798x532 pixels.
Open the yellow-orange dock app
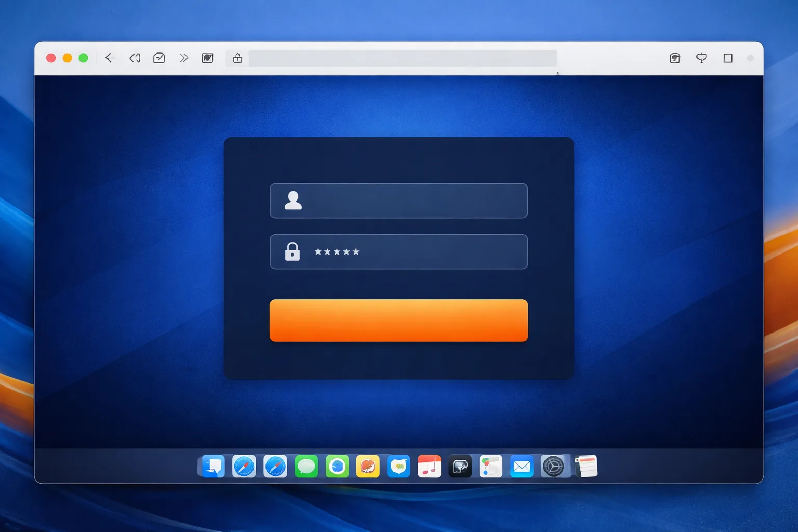point(368,466)
